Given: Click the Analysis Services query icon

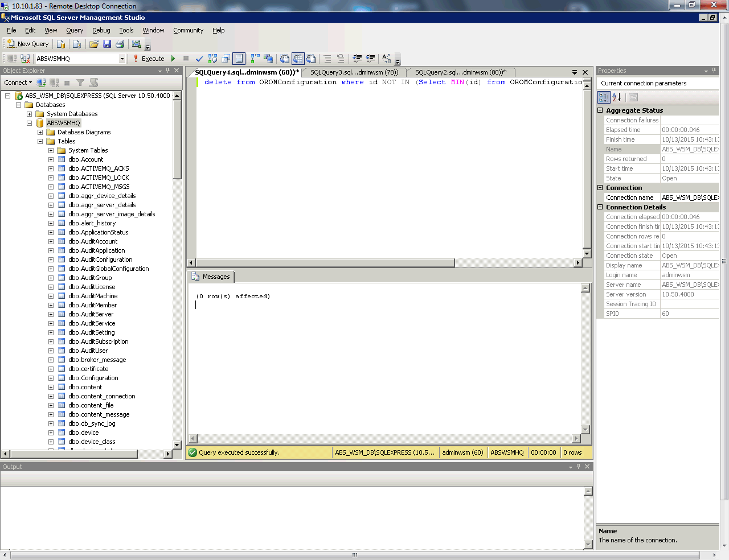Looking at the screenshot, I should tap(77, 44).
